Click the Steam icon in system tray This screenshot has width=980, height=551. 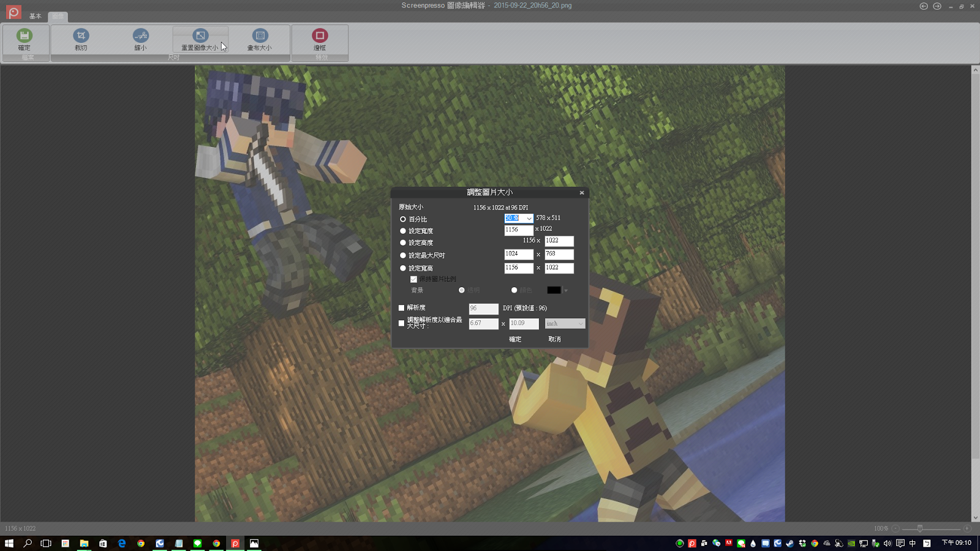pos(790,543)
